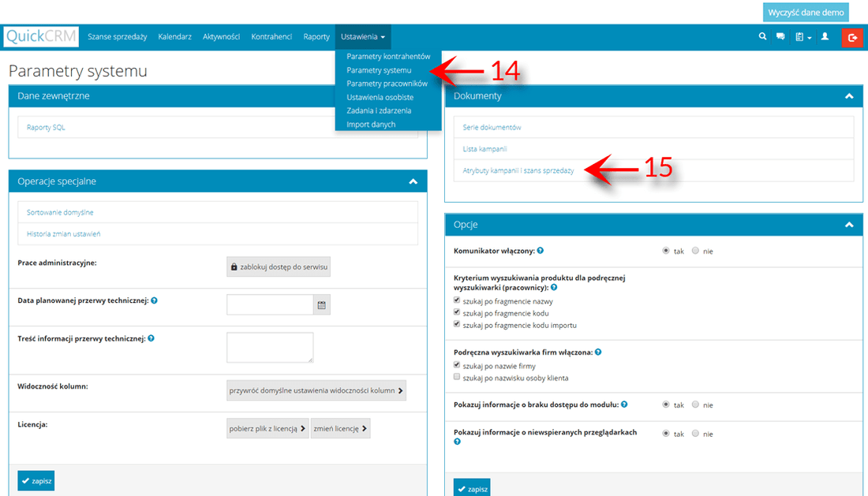
Task: Collapse the Operacje specjalne panel
Action: 413,181
